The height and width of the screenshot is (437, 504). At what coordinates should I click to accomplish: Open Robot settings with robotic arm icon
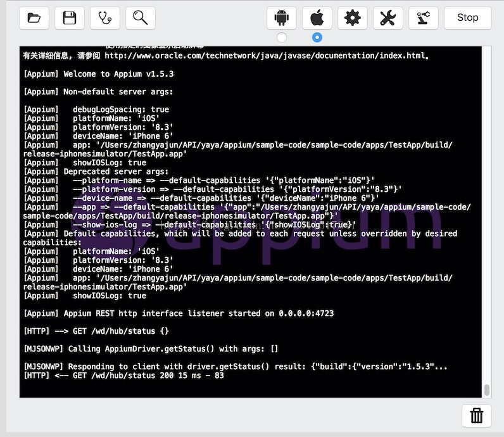[424, 18]
